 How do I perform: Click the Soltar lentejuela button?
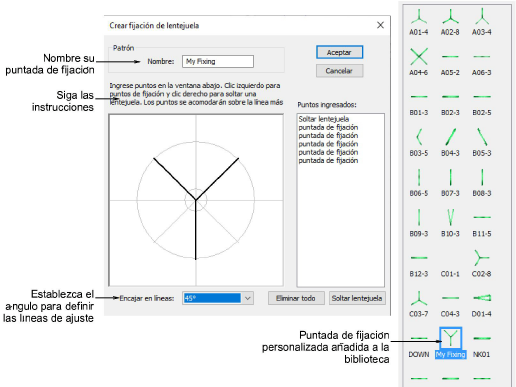357,298
